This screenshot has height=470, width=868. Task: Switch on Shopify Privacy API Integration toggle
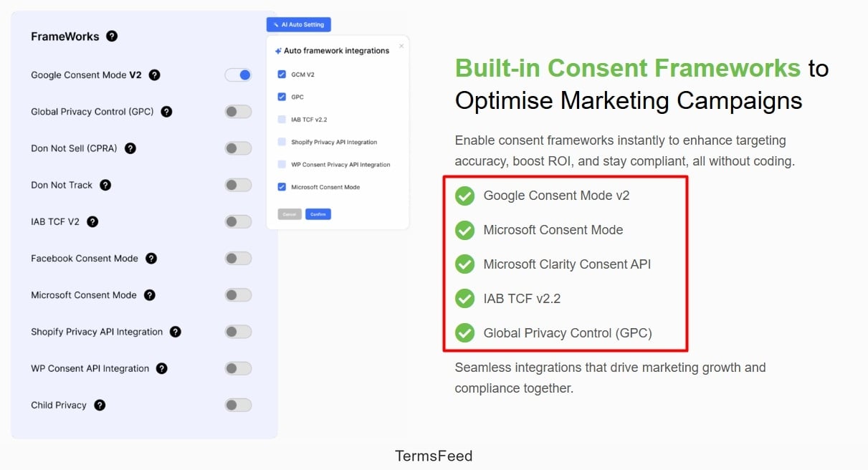click(x=238, y=332)
